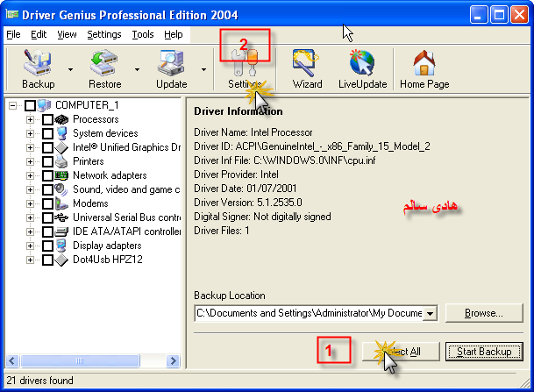534x392 pixels.
Task: Open the Settings wrench toolbar icon
Action: pos(245,62)
